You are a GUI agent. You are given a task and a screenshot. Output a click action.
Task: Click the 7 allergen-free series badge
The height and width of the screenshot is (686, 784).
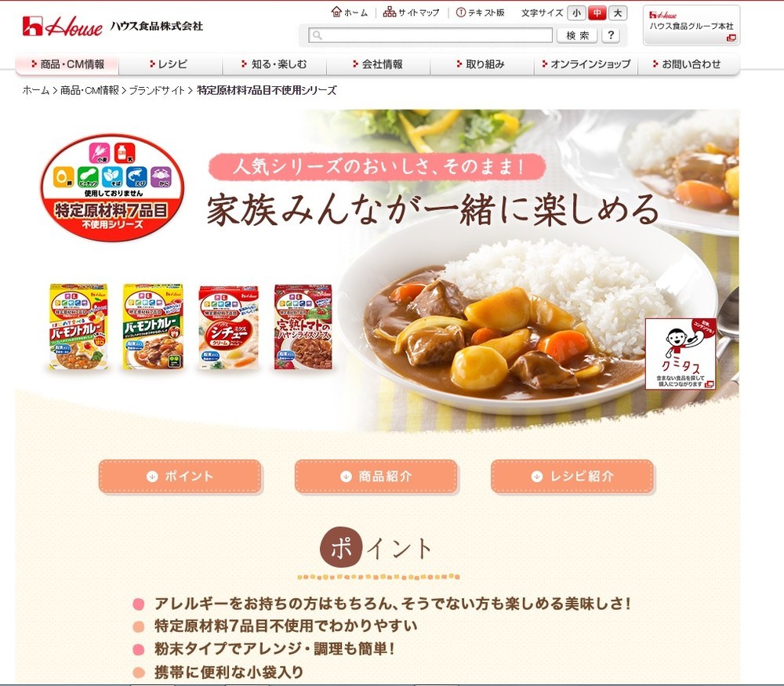[x=112, y=187]
